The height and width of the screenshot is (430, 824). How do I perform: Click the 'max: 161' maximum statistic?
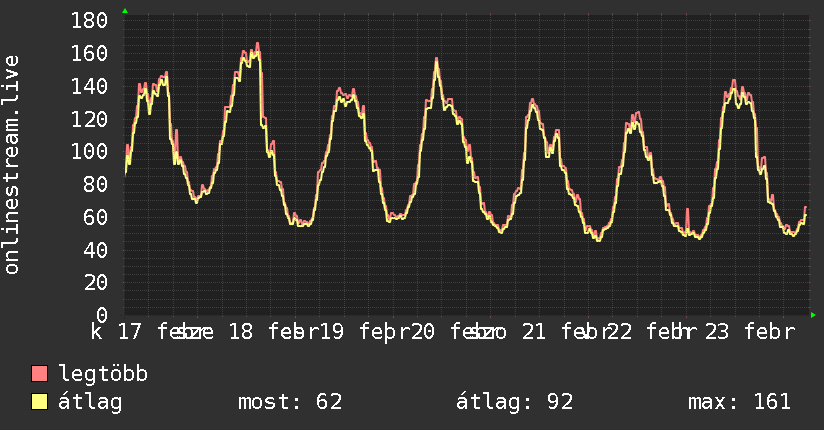tap(739, 403)
